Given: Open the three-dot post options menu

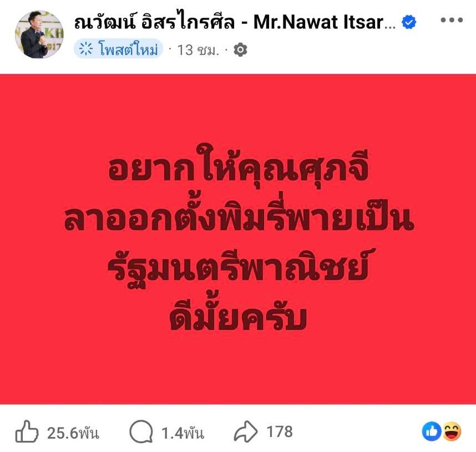Looking at the screenshot, I should [452, 21].
